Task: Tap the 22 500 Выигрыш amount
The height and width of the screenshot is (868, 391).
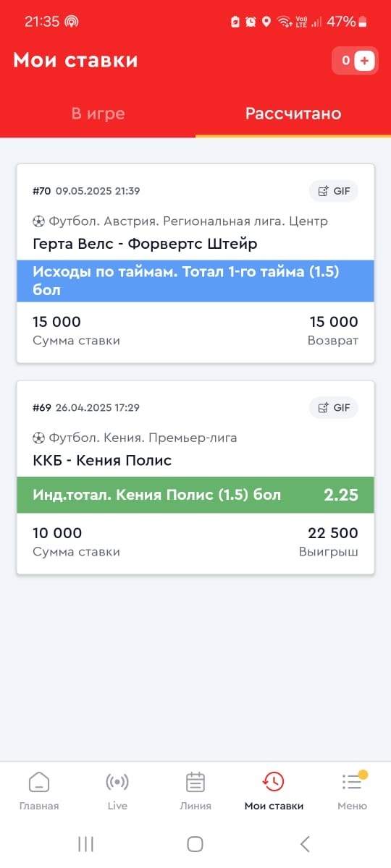Action: pyautogui.click(x=333, y=533)
